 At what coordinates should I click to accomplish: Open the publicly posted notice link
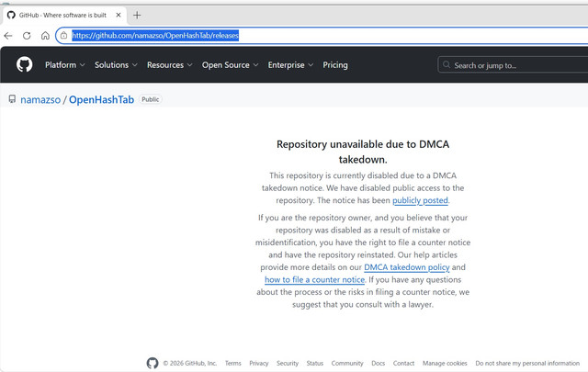click(x=420, y=200)
